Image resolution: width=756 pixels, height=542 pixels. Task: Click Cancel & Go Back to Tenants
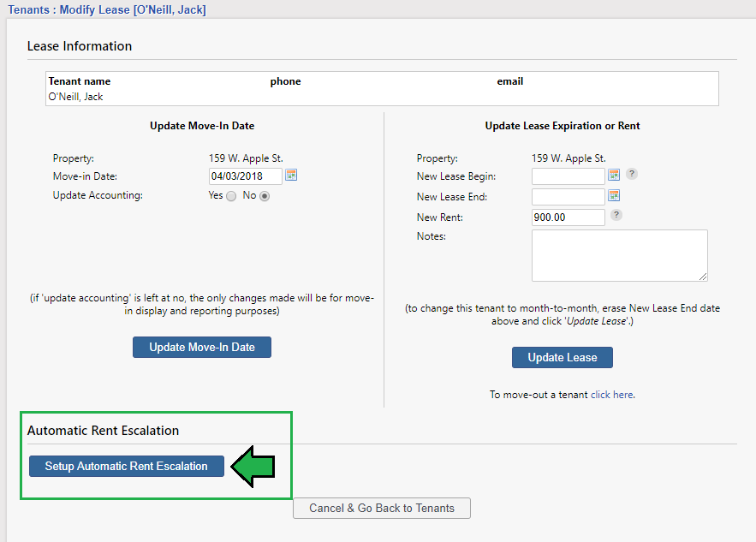click(382, 508)
